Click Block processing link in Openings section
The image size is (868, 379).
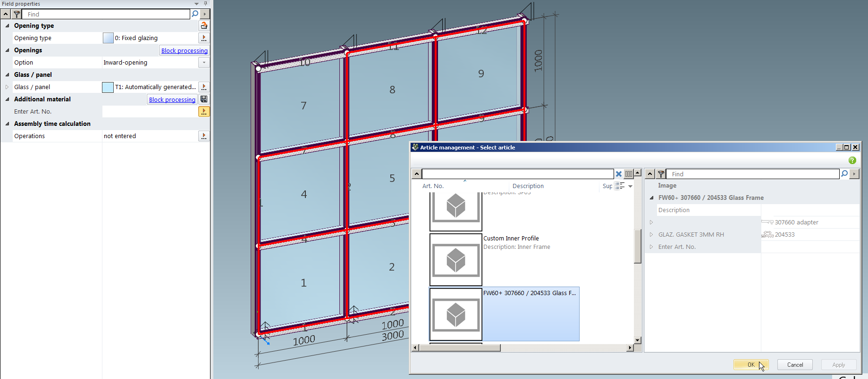coord(184,50)
